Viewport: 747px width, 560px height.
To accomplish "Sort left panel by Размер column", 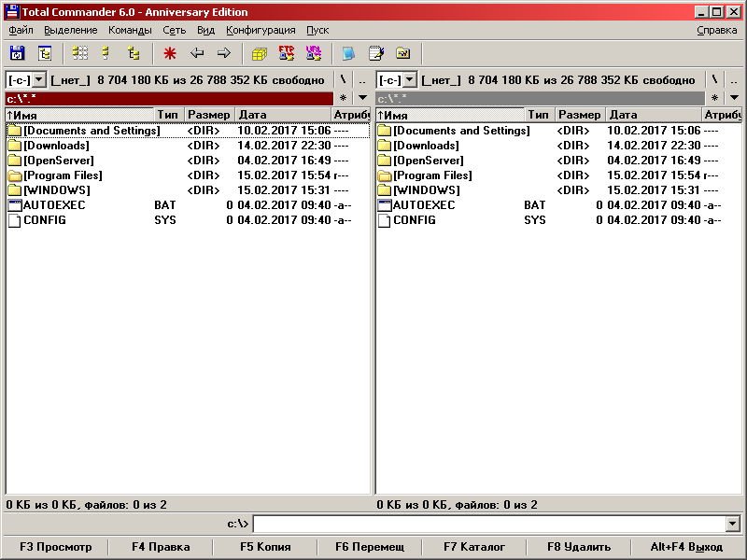I will tap(208, 115).
